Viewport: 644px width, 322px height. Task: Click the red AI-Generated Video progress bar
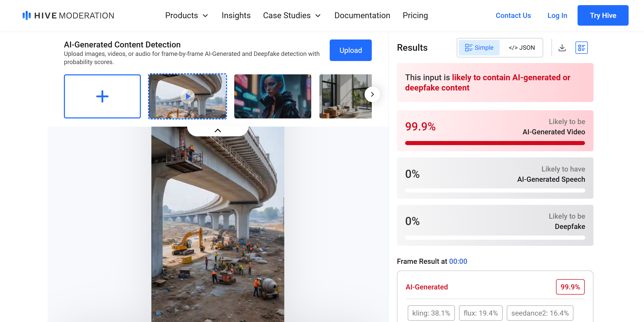pyautogui.click(x=495, y=143)
